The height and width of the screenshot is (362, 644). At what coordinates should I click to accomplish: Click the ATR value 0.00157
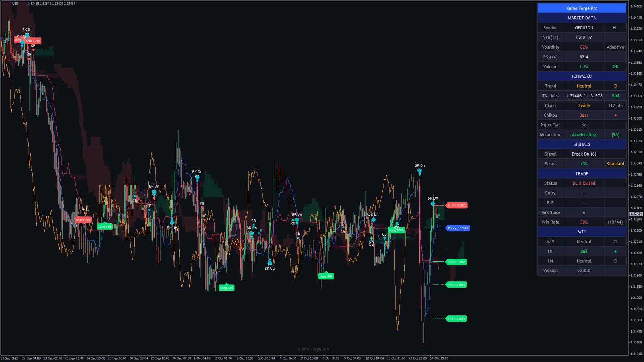click(584, 37)
